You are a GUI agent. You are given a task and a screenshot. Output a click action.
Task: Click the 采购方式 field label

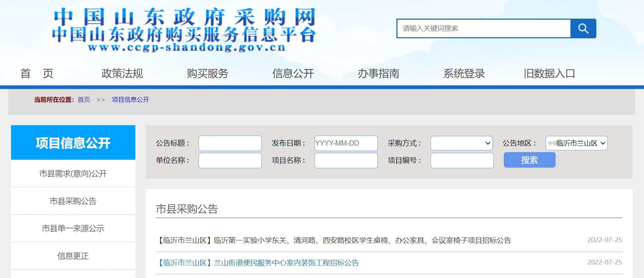(405, 143)
